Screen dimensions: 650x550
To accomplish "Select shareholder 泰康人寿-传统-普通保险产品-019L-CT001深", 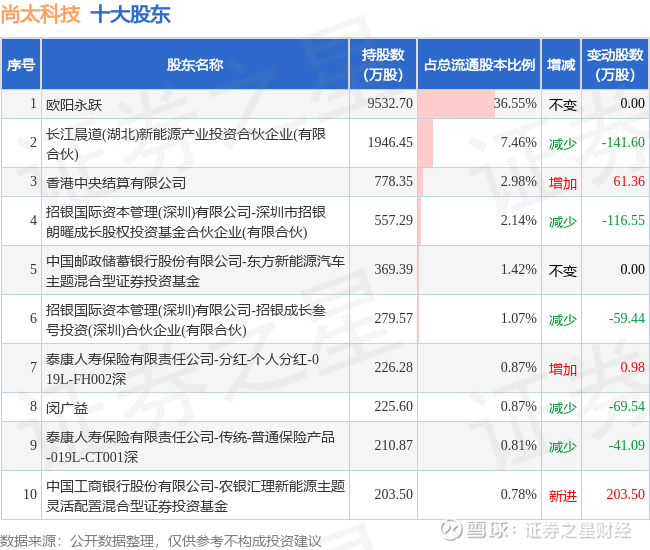I will [190, 446].
